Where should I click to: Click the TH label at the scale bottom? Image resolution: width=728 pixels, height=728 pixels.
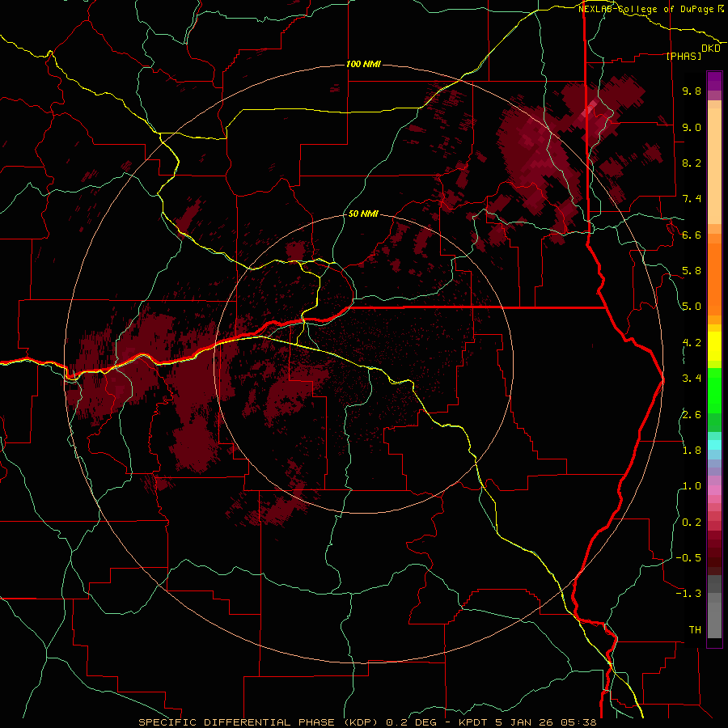click(x=695, y=630)
